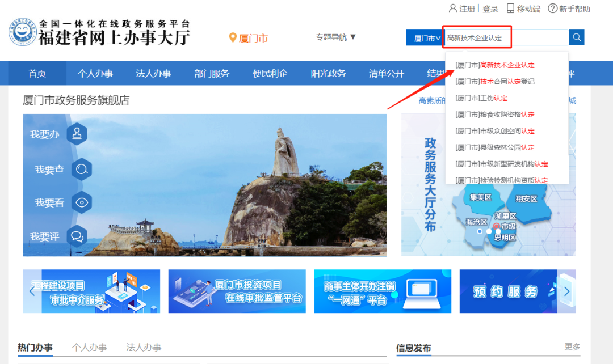Click the 我要办 stamp icon
Screen dimensions: 613x364
point(77,134)
